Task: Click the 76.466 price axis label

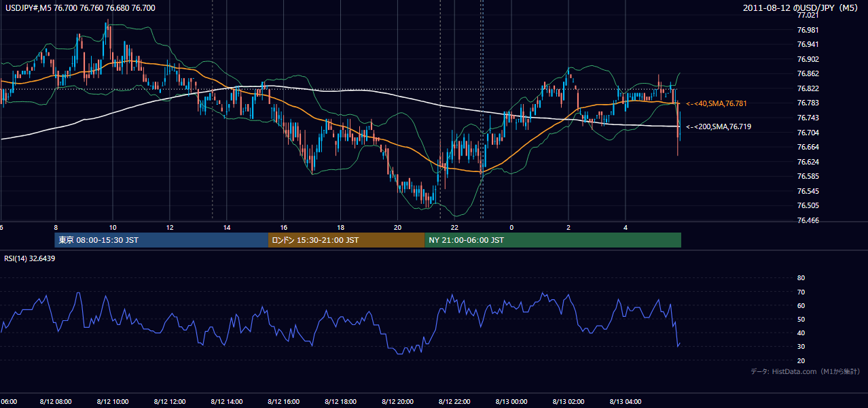Action: tap(808, 220)
